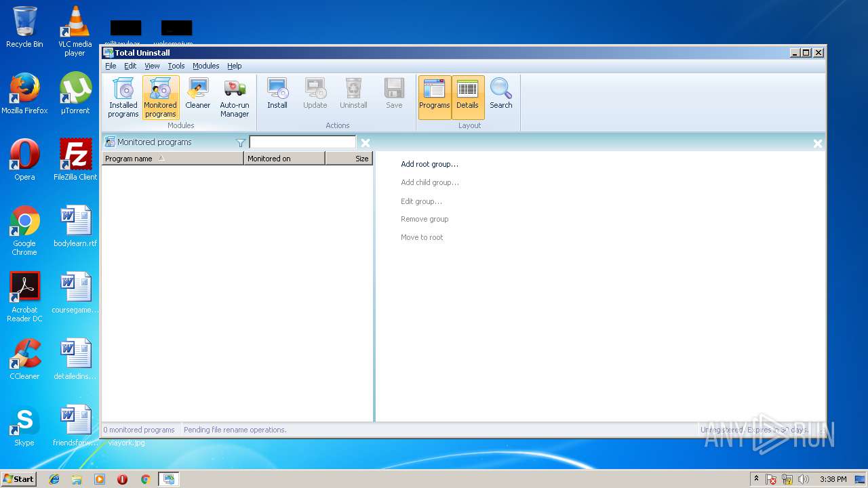Viewport: 868px width, 488px height.
Task: Open Windows Explorer from taskbar
Action: pos(77,479)
